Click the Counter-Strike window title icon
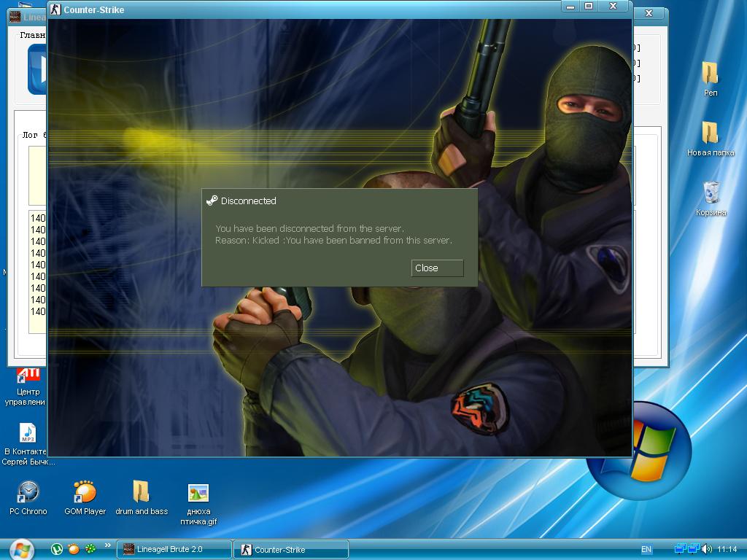 coord(55,9)
